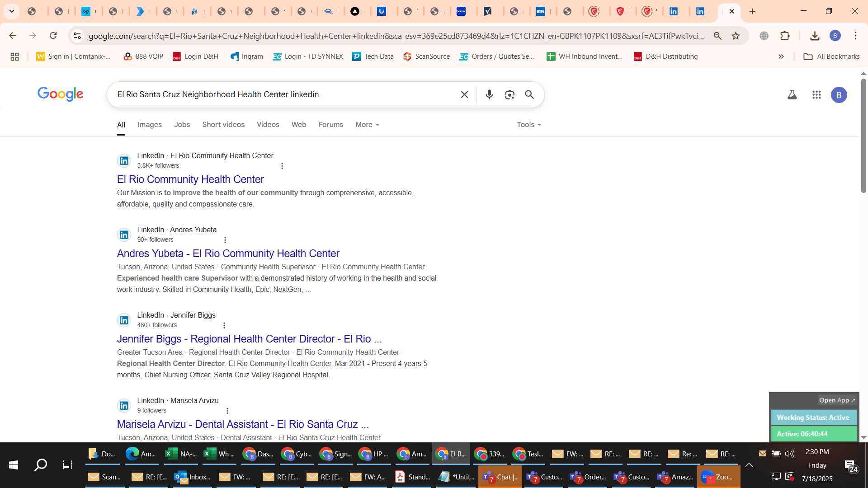
Task: Open Zoom app on taskbar
Action: pos(718,477)
